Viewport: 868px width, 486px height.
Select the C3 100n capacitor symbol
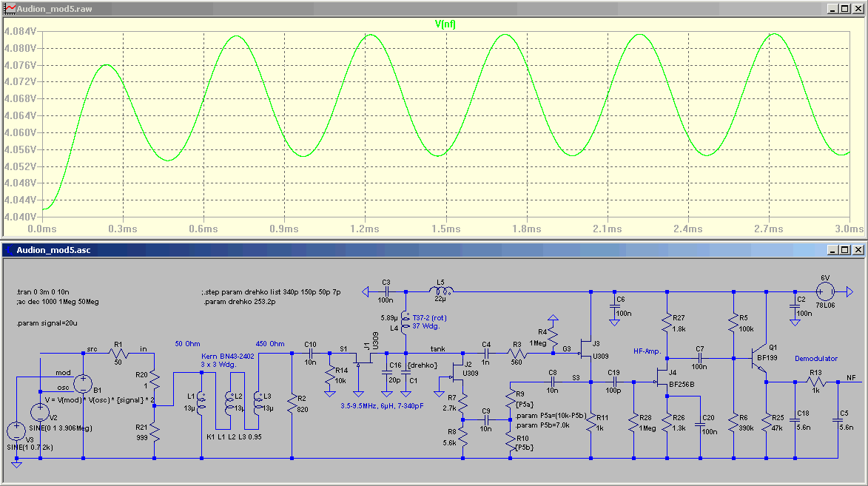point(386,291)
